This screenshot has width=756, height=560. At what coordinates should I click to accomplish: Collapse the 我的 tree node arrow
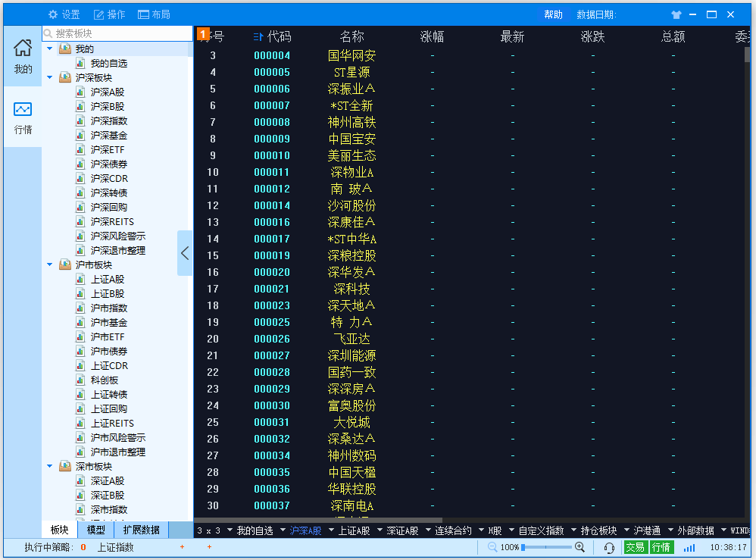click(x=50, y=48)
